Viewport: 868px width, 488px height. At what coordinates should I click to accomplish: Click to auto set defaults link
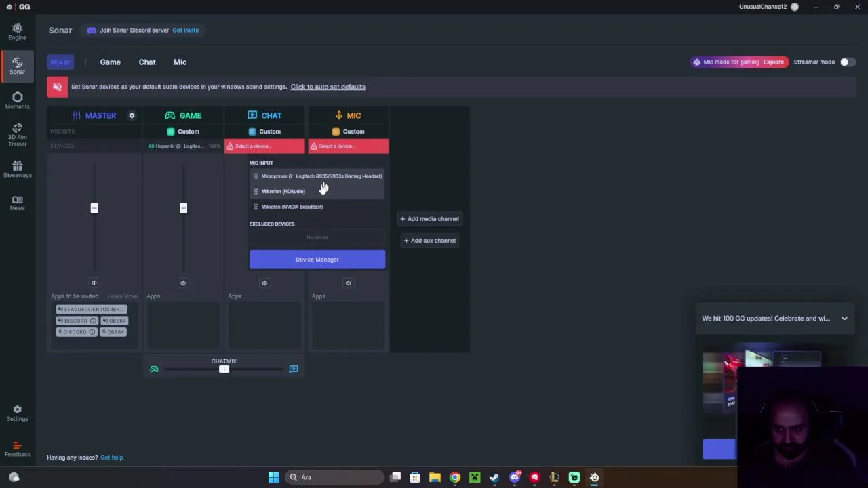pos(328,87)
